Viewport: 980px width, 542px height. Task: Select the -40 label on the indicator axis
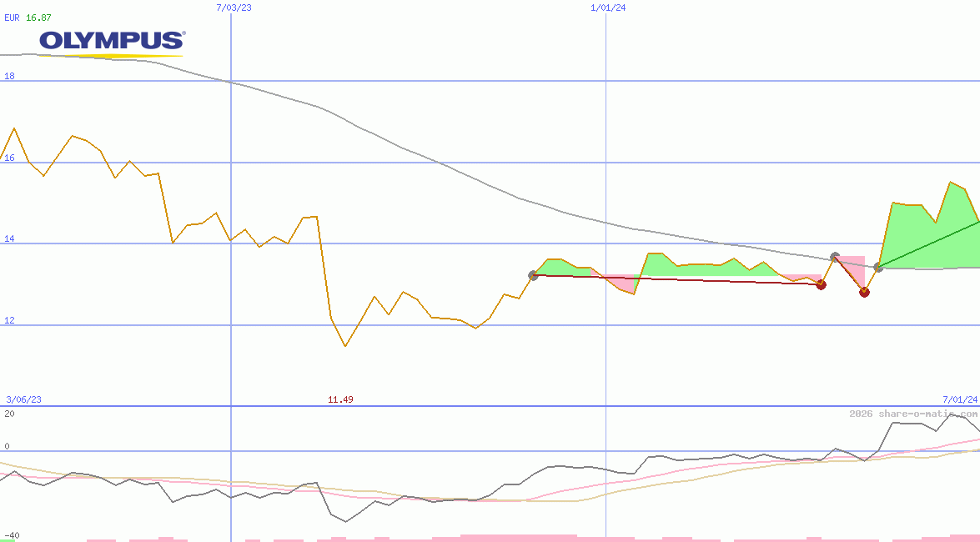[x=12, y=535]
